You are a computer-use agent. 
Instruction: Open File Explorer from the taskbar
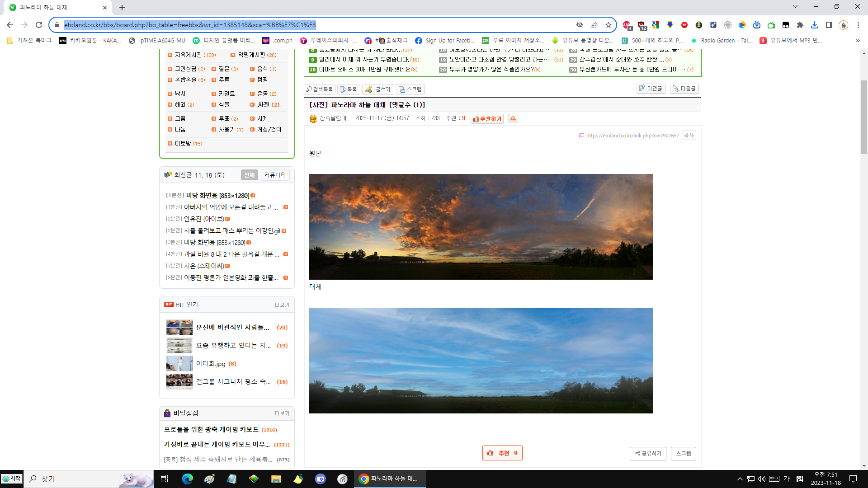pos(276,479)
